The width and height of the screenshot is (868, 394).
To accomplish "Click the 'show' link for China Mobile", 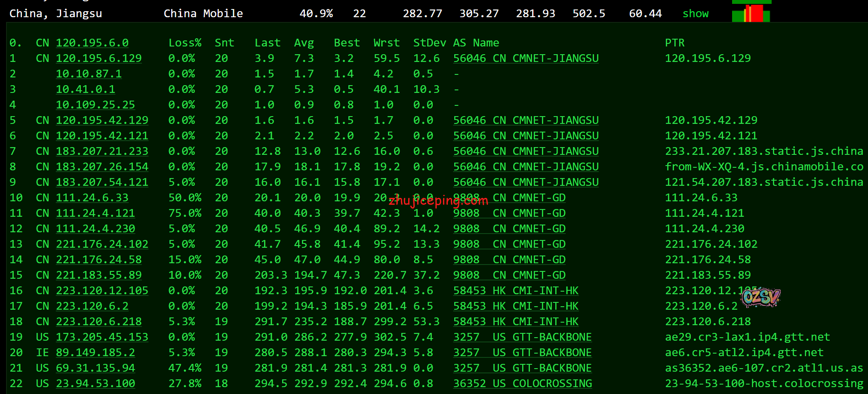I will [695, 14].
